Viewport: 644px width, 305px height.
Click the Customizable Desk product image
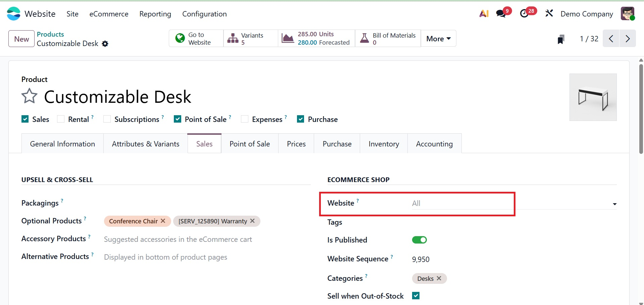593,97
